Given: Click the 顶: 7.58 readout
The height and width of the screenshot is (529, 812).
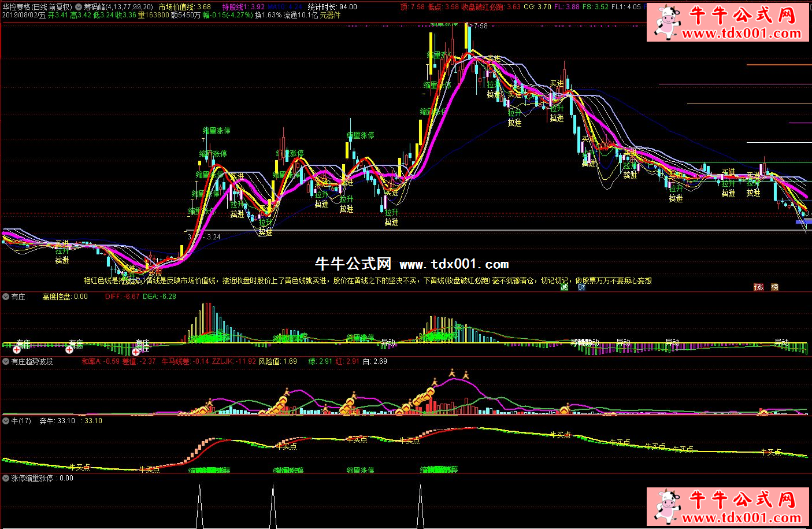Looking at the screenshot, I should pos(412,7).
